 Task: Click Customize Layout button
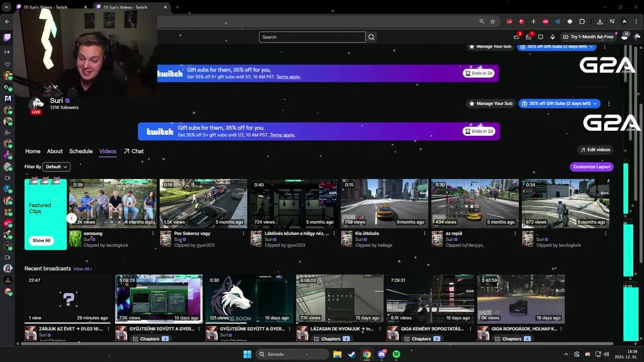pyautogui.click(x=592, y=167)
